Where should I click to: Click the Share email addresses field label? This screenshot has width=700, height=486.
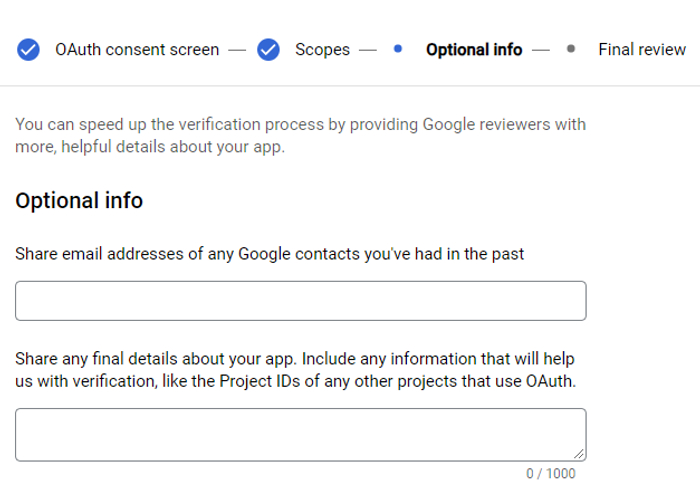pyautogui.click(x=269, y=254)
